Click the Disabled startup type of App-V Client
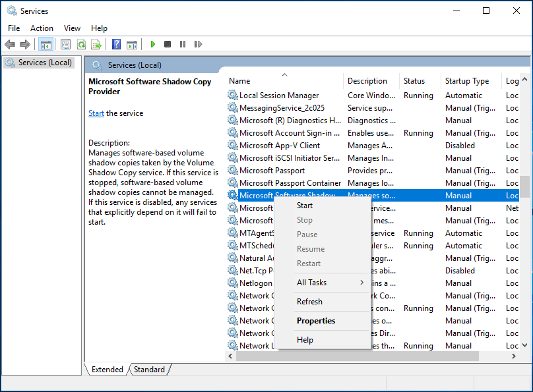 coord(460,145)
